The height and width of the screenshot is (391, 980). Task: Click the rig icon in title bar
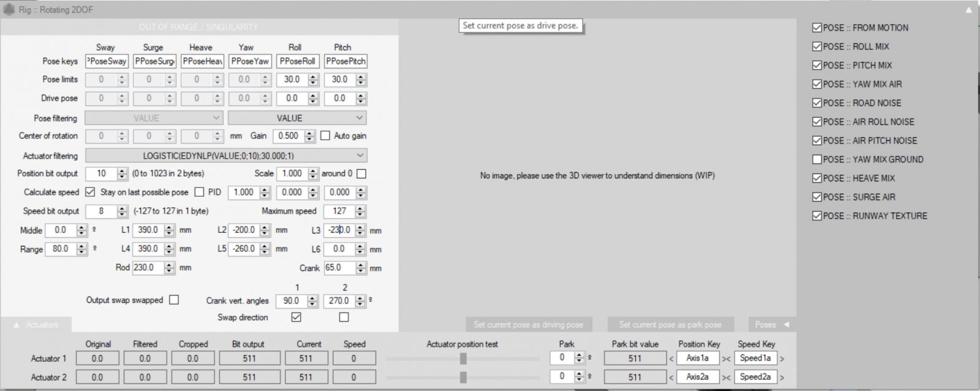(9, 10)
